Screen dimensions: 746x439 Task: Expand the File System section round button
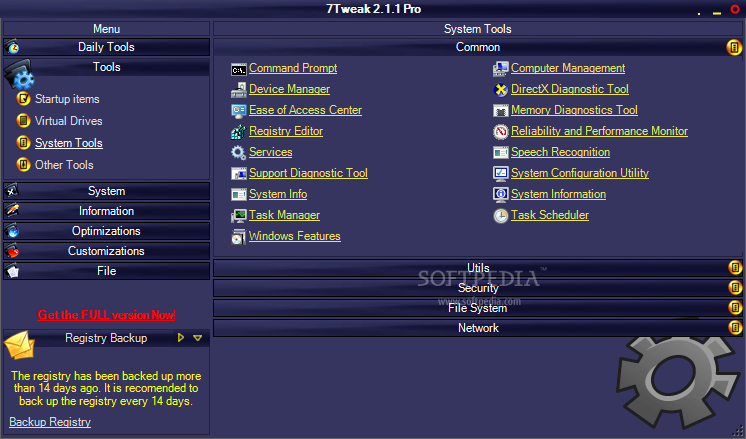(x=735, y=308)
